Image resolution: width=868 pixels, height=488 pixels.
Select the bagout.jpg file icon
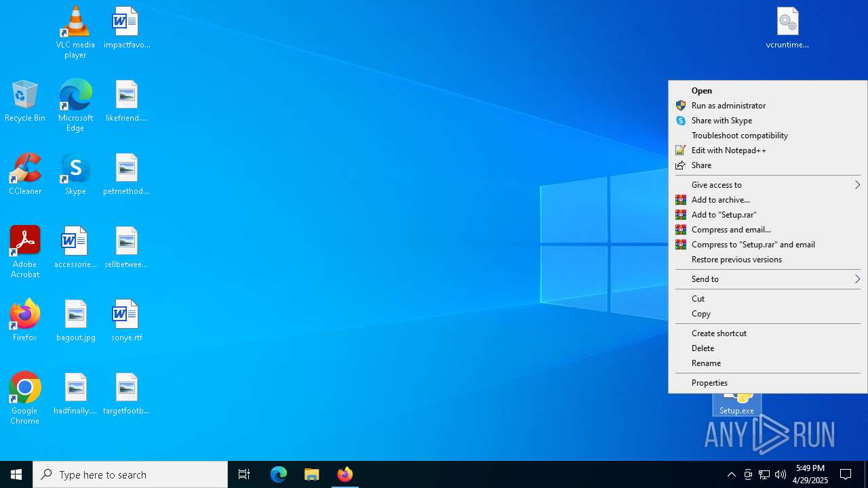[75, 321]
